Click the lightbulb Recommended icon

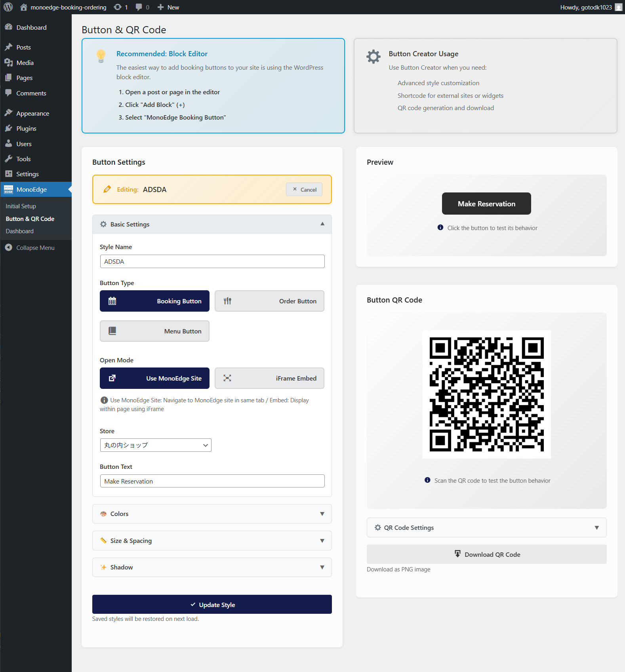(101, 56)
